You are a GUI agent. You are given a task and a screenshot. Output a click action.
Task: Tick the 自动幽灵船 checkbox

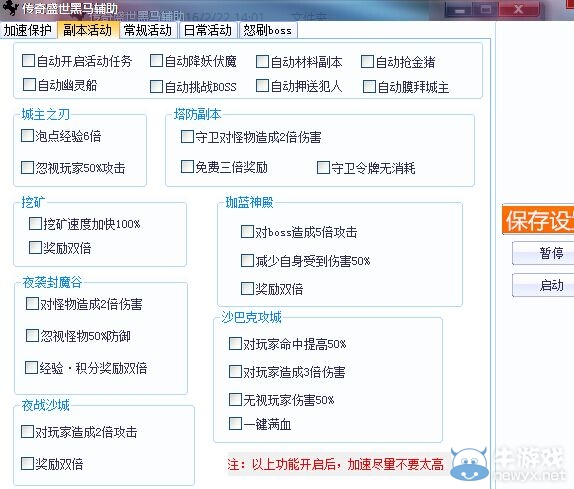click(x=29, y=85)
